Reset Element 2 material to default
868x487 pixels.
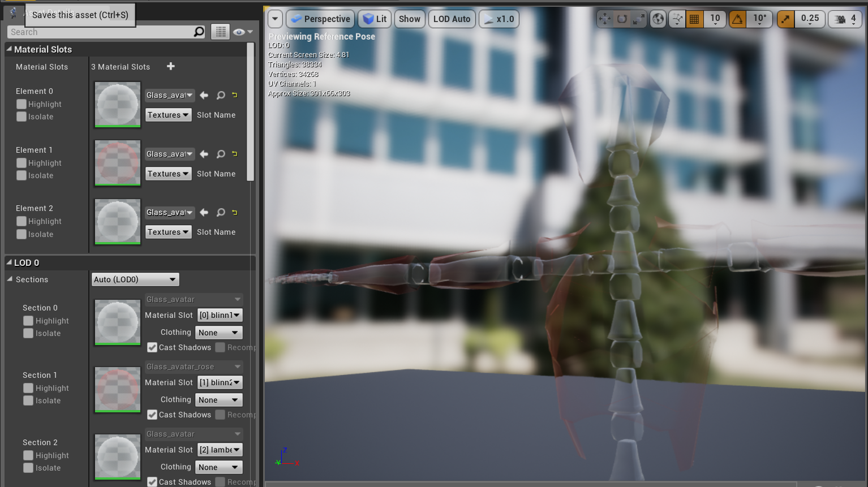234,212
